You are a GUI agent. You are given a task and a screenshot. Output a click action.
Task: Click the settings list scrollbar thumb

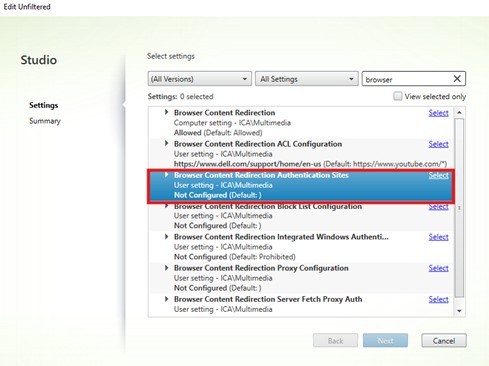point(459,207)
